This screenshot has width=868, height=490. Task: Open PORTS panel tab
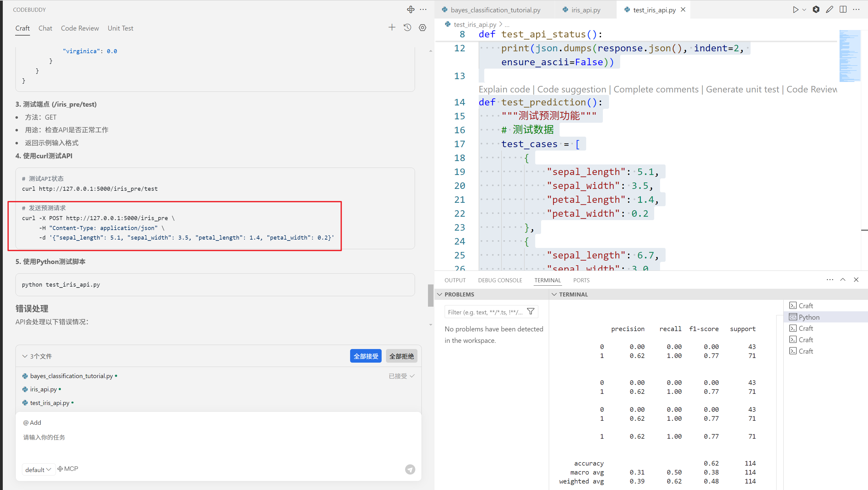coord(581,280)
